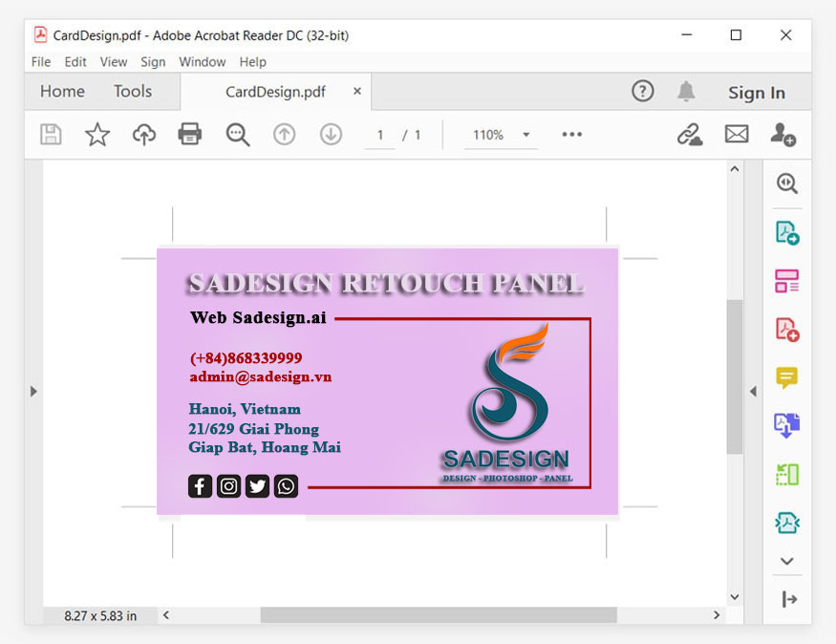Click scroll down arrow
The height and width of the screenshot is (644, 836).
(x=735, y=597)
